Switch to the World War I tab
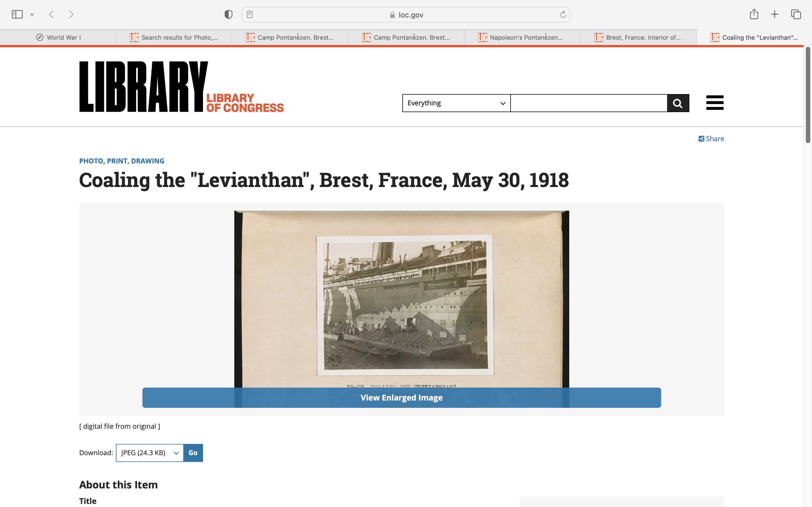The height and width of the screenshot is (507, 812). [x=58, y=37]
